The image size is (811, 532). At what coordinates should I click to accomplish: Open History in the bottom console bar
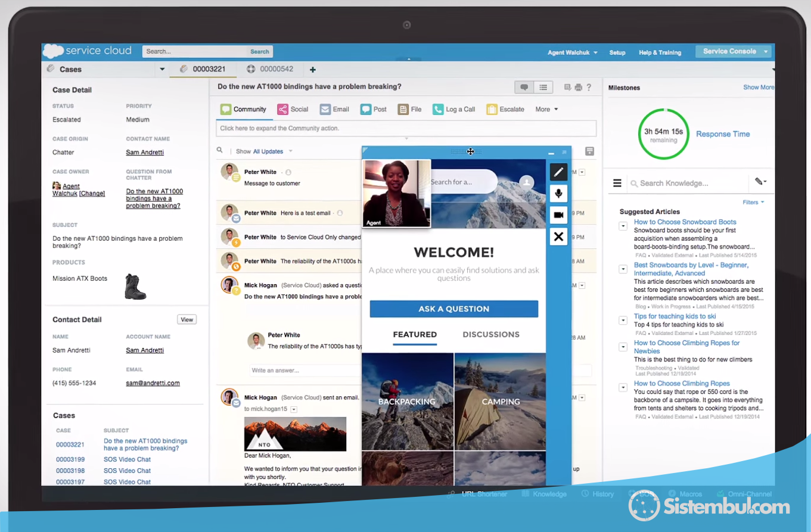tap(598, 494)
